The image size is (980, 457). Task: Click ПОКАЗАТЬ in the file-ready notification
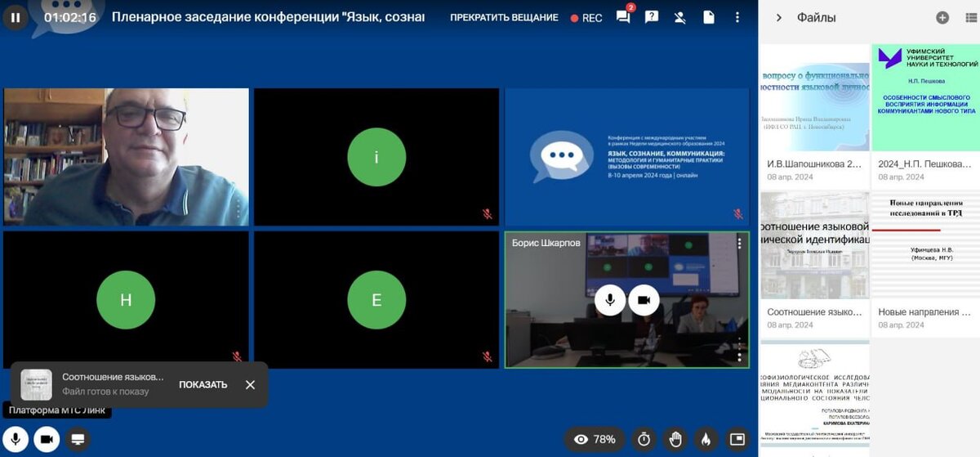pyautogui.click(x=203, y=384)
